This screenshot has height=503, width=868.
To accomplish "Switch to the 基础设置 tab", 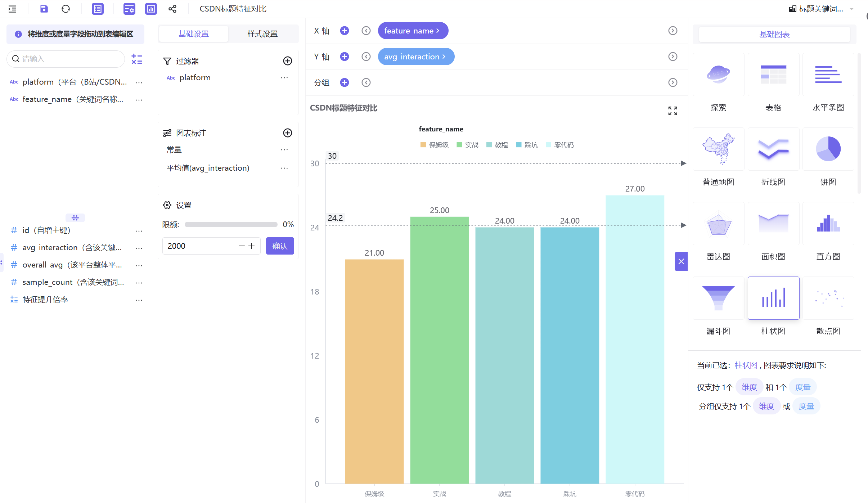I will [x=194, y=34].
